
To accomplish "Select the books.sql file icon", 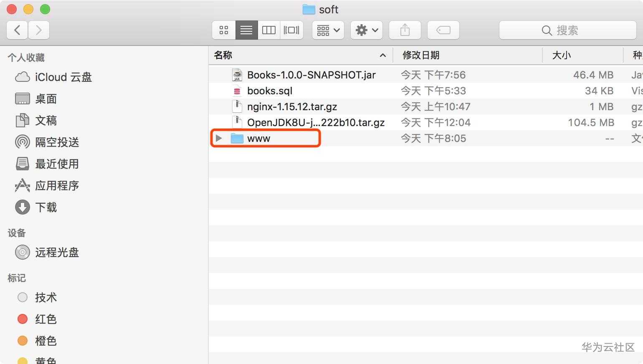I will [x=237, y=91].
